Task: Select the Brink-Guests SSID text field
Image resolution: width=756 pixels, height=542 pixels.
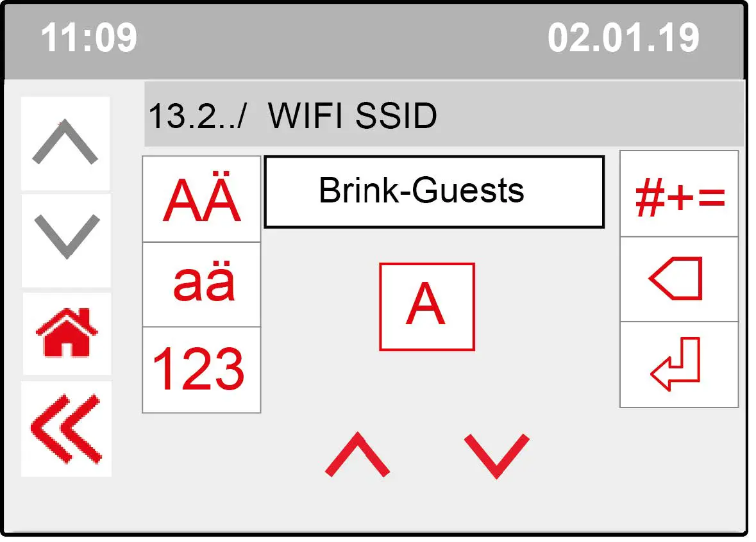Action: tap(434, 190)
